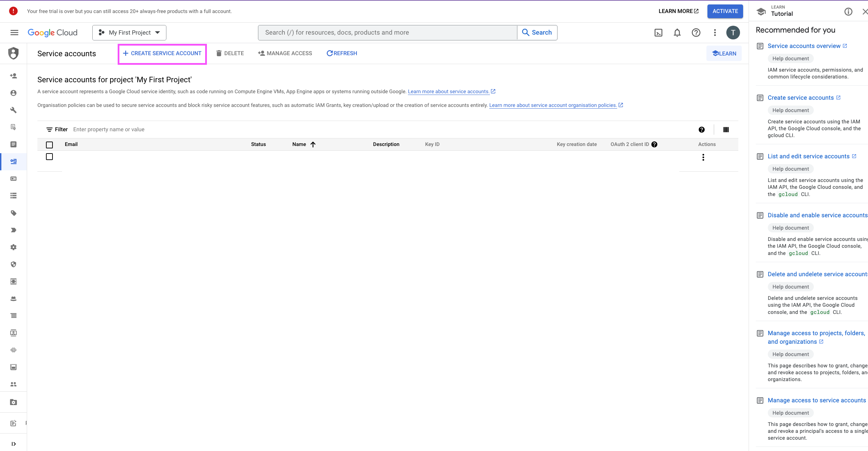This screenshot has width=868, height=451.
Task: Click the column display options icon
Action: (726, 130)
